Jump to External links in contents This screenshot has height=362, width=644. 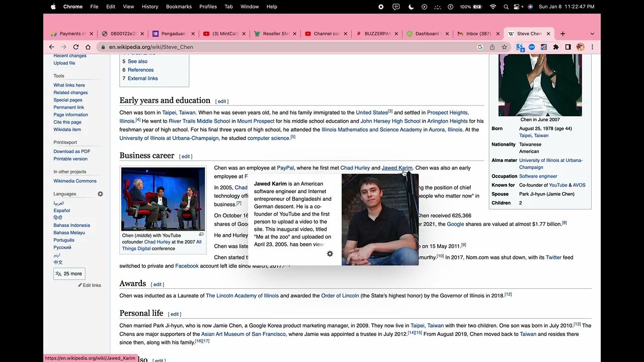tap(142, 78)
